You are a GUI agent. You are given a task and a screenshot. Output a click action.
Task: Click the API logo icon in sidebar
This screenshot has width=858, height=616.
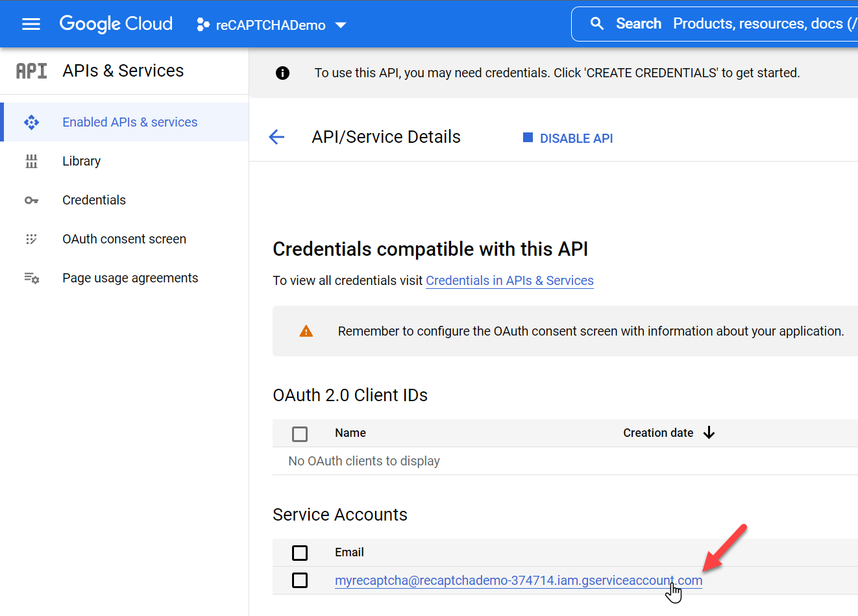31,71
